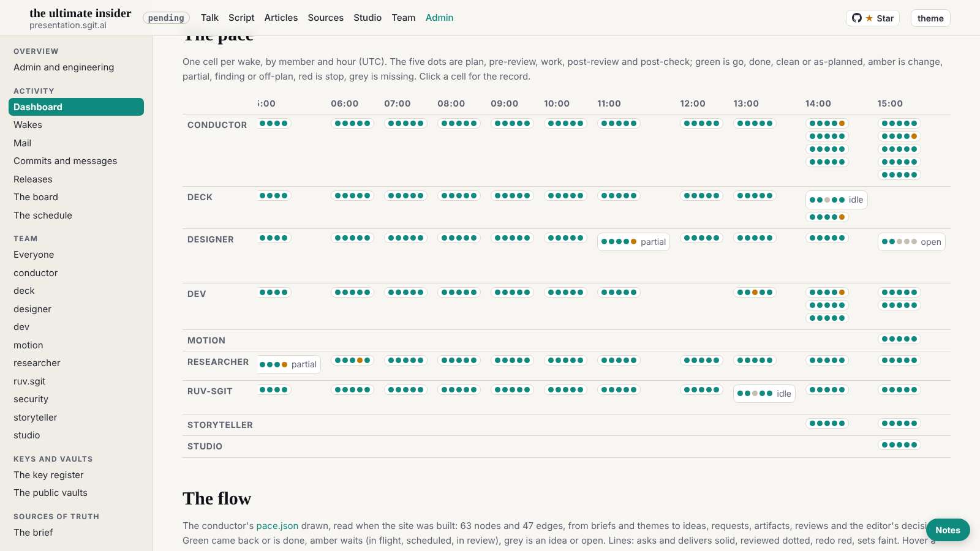The image size is (980, 551).
Task: Open Dev 13:00 wake cell
Action: pos(755,293)
